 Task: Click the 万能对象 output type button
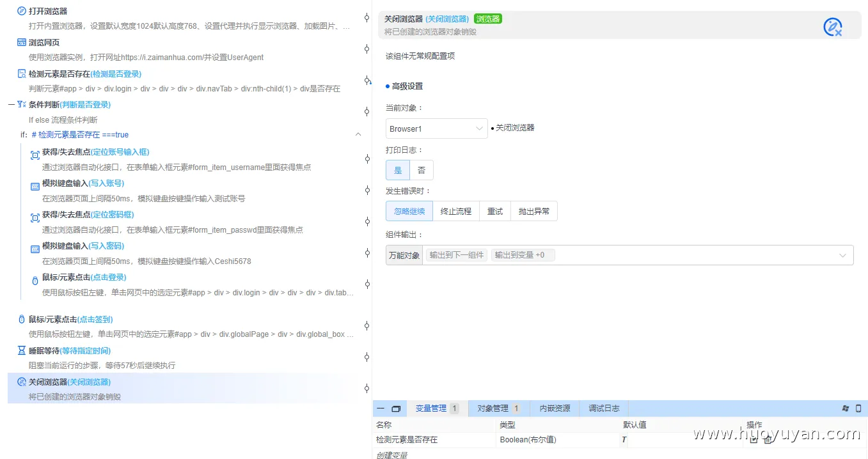click(404, 255)
